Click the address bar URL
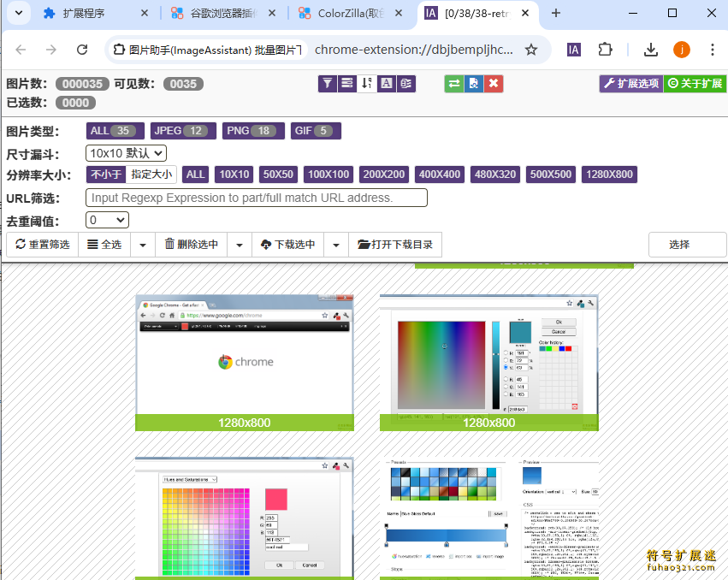728x580 pixels. pos(414,50)
